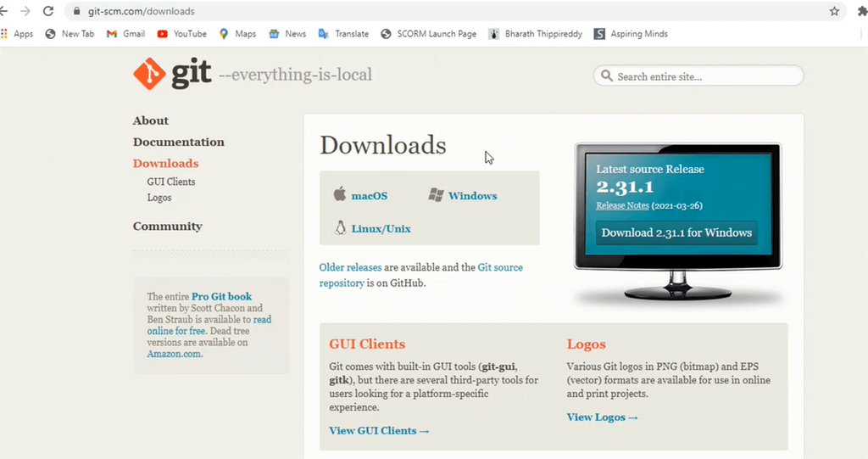This screenshot has height=459, width=868.
Task: Open the extensions puzzle icon
Action: [862, 11]
